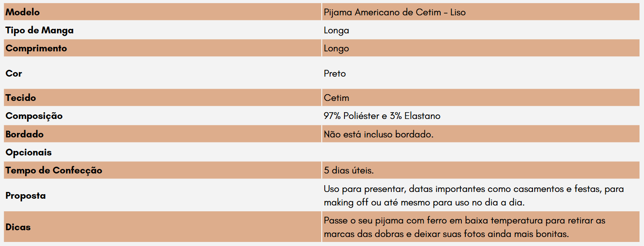Click the Composição label
The image size is (644, 246).
(34, 116)
